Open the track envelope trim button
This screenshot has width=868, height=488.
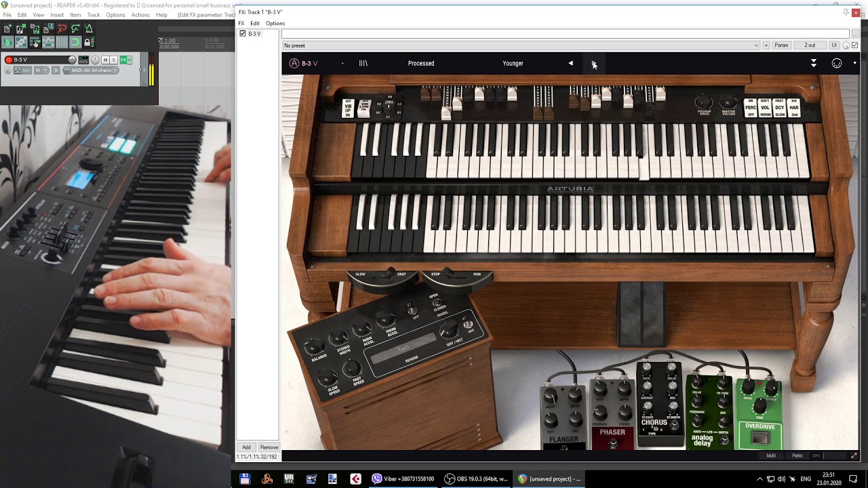(22, 70)
